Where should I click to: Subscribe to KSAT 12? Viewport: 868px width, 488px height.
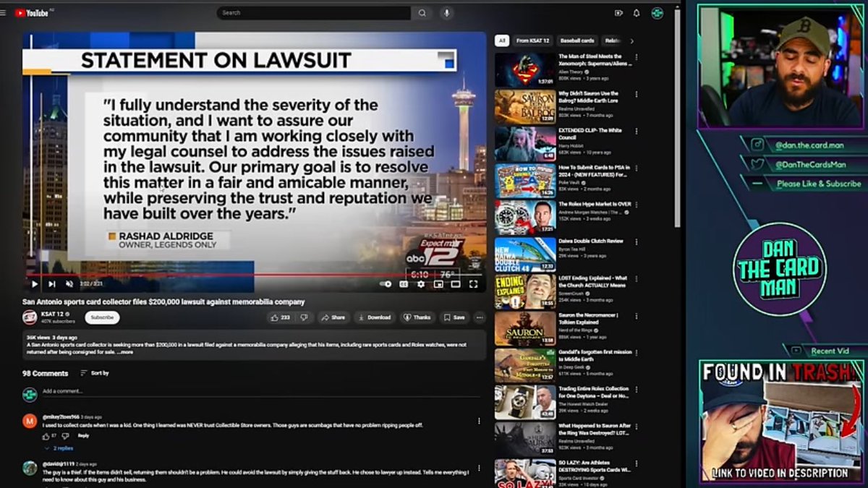click(x=102, y=317)
